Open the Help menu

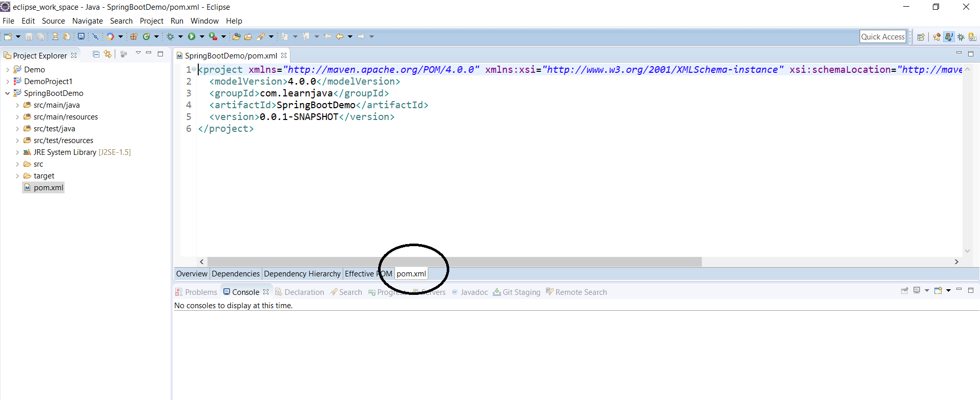234,21
